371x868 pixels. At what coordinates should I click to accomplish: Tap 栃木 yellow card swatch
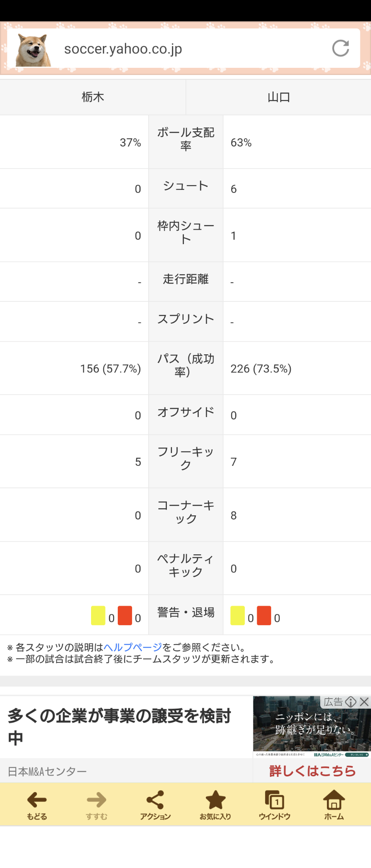pyautogui.click(x=98, y=615)
